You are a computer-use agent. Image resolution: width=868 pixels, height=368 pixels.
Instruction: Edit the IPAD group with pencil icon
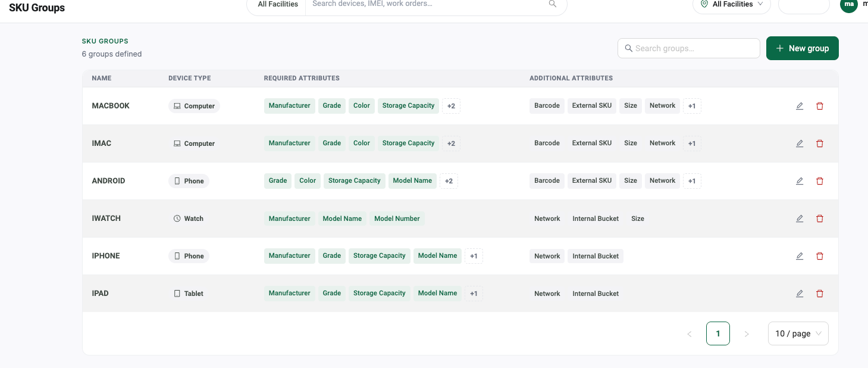tap(800, 294)
